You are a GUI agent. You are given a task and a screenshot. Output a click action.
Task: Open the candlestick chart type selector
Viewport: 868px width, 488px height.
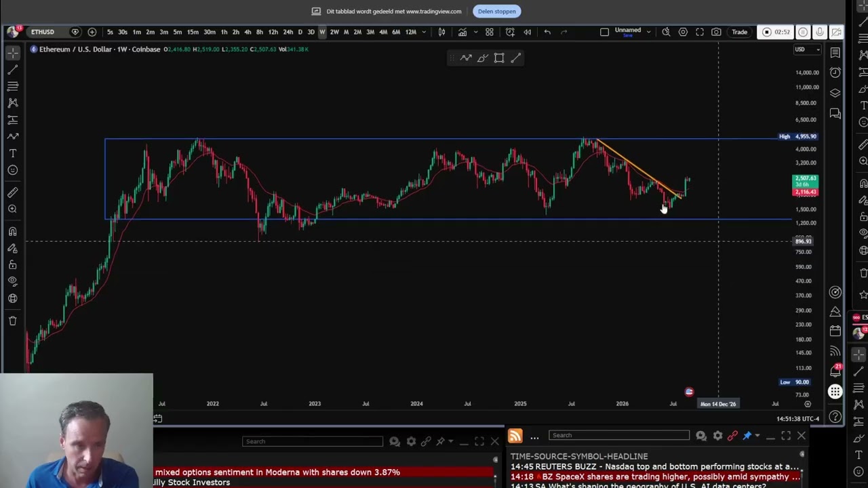(441, 32)
